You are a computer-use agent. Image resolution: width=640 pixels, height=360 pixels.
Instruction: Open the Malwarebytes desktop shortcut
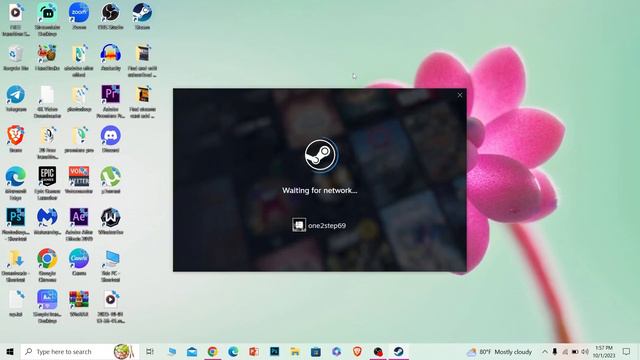tap(47, 221)
